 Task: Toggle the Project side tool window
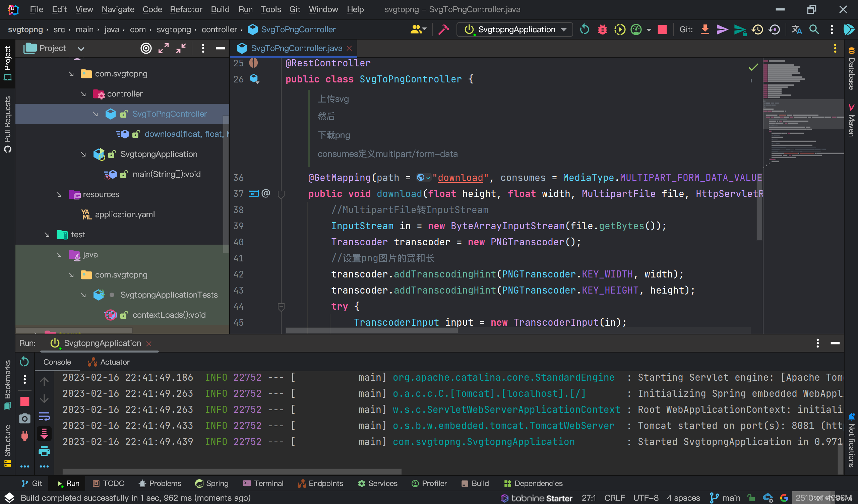pyautogui.click(x=7, y=63)
